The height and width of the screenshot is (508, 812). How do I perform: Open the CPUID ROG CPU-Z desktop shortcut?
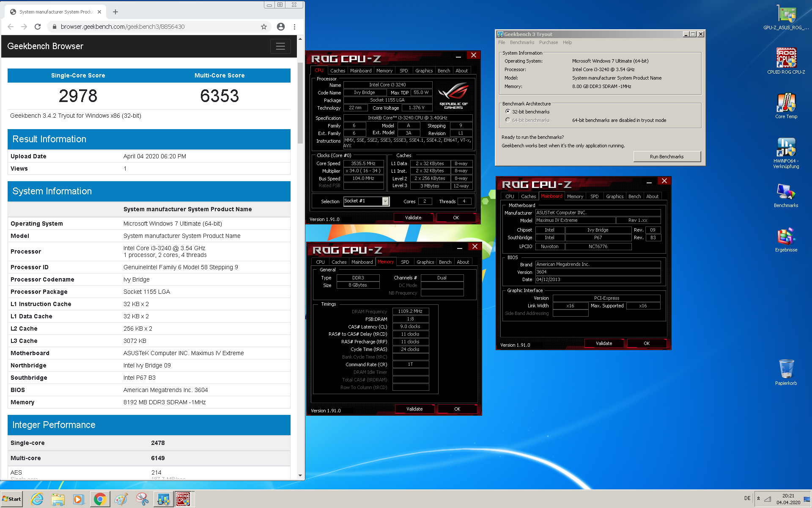click(x=786, y=61)
